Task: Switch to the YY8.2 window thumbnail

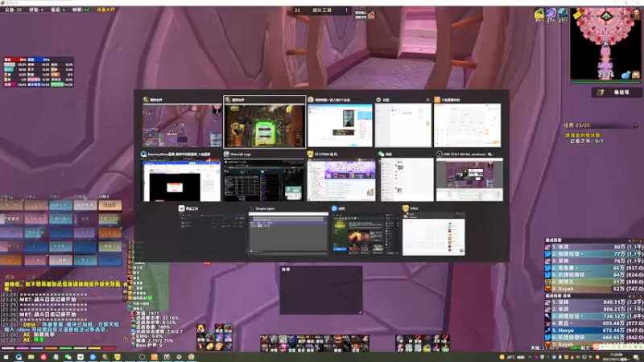Action: point(434,234)
